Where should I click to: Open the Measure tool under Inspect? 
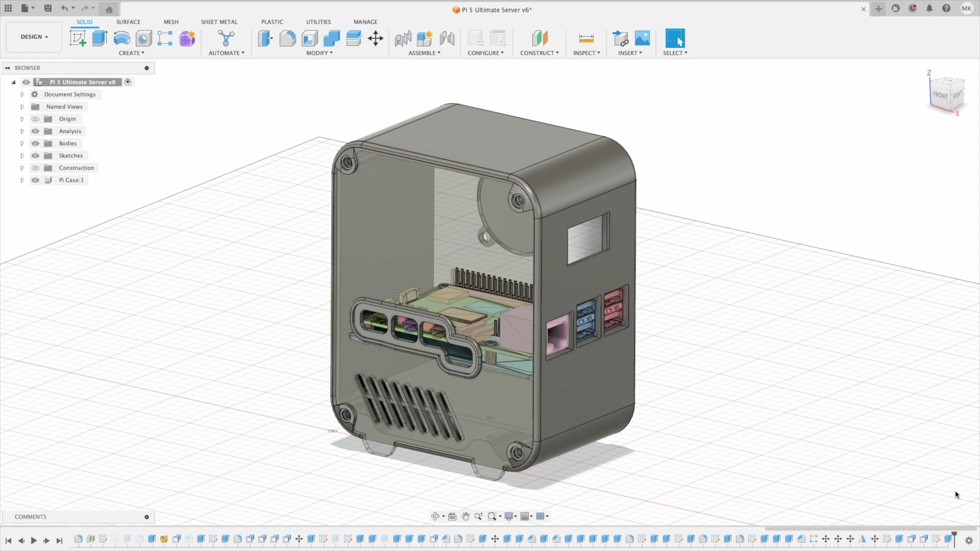pos(586,38)
